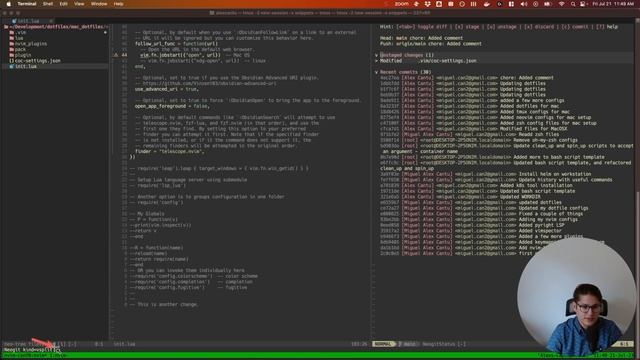This screenshot has height=360, width=640.
Task: Click the Dropbox menu bar icon
Action: coord(427,4)
